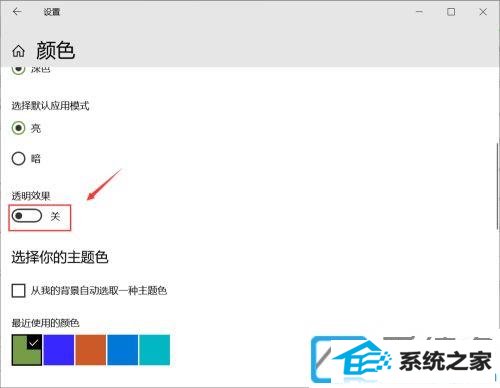500x388 pixels.
Task: Go back with the arrow icon
Action: (x=17, y=12)
